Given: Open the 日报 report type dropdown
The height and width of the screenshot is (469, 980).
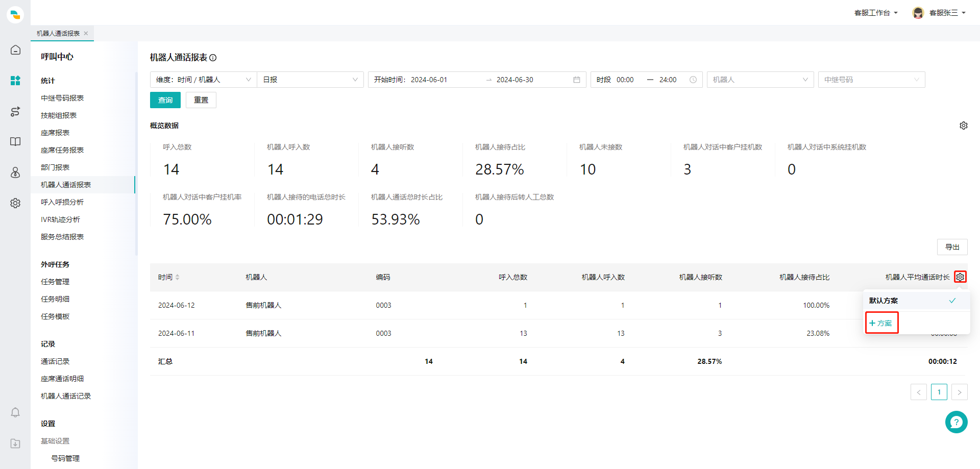Looking at the screenshot, I should (310, 80).
